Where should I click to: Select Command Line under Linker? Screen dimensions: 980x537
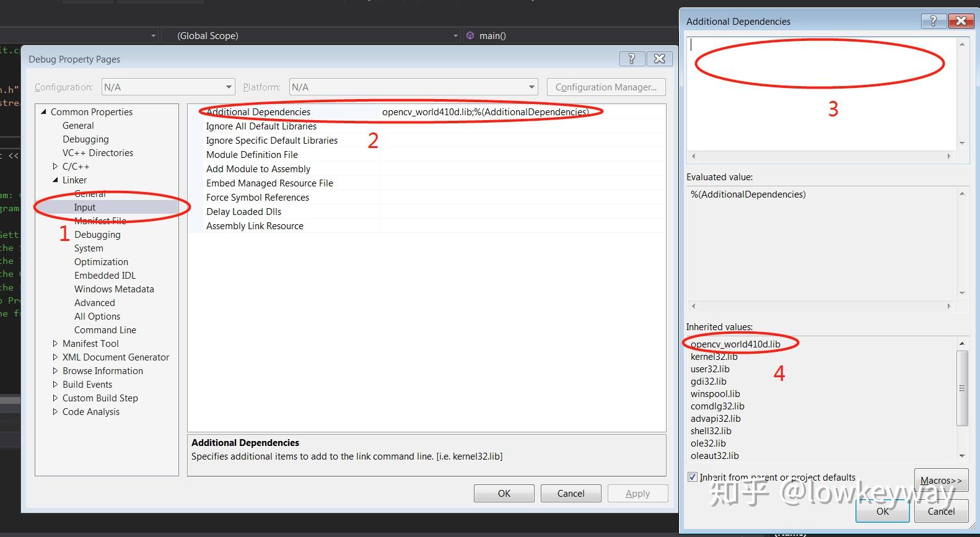[x=105, y=330]
